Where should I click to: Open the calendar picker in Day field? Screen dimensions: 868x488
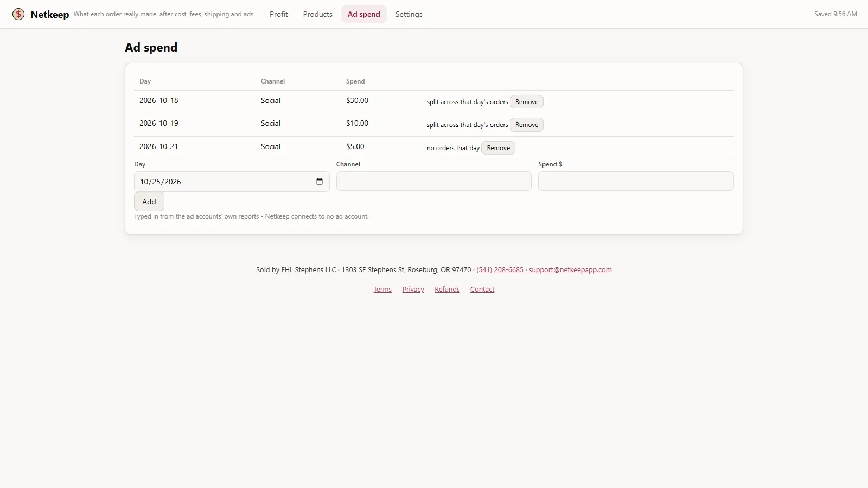tap(320, 182)
